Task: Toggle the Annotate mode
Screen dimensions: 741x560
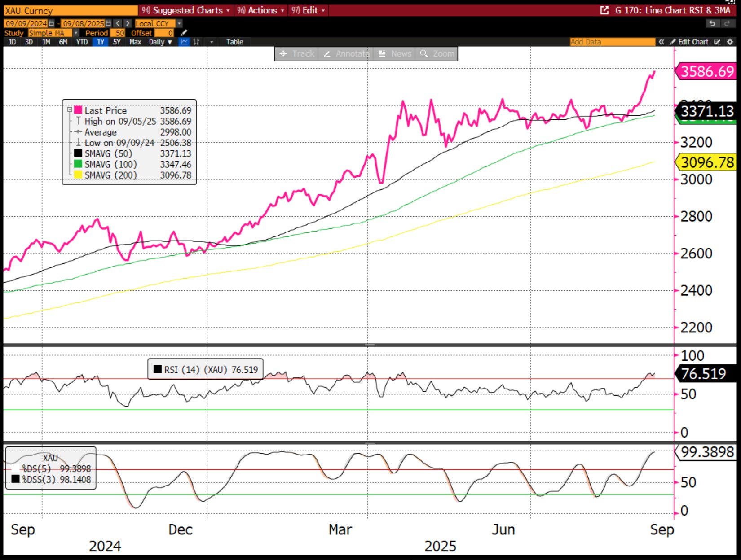Action: [x=346, y=54]
